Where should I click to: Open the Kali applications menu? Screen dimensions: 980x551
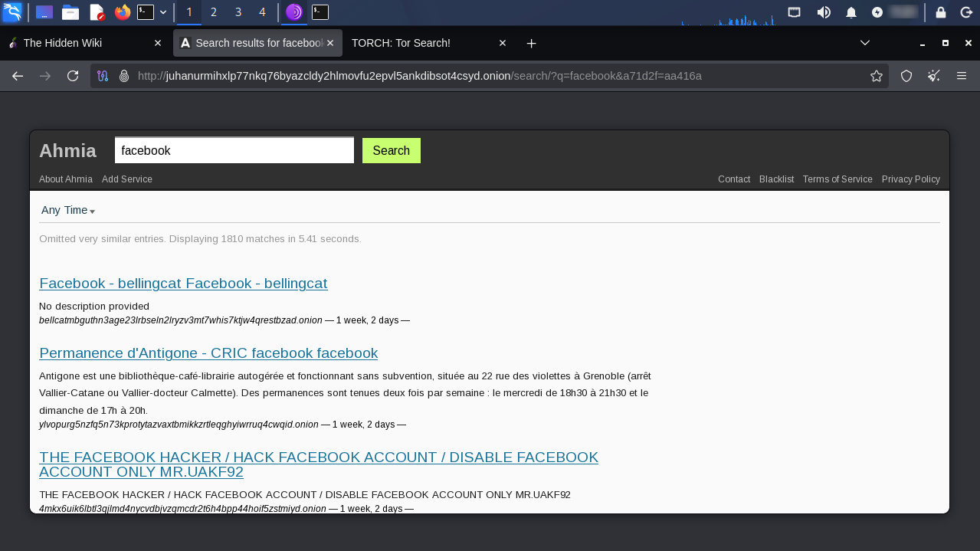[11, 12]
